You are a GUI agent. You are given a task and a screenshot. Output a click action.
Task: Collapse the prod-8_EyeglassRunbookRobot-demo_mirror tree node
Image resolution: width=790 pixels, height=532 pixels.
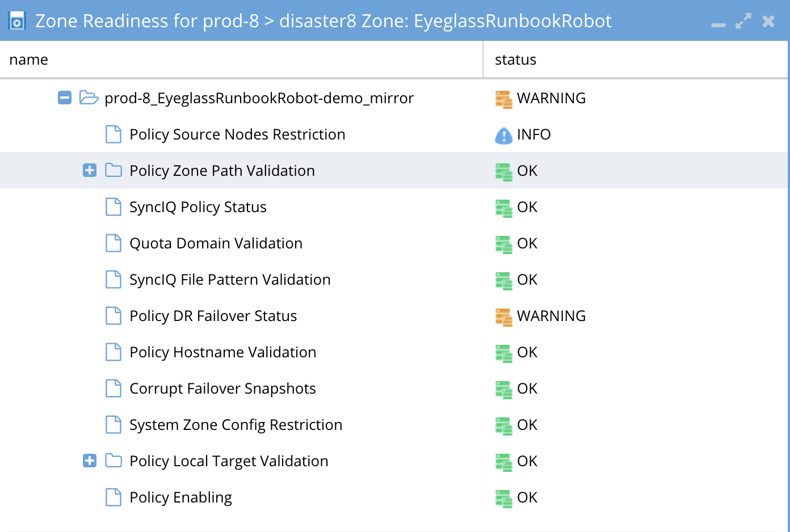(x=65, y=98)
